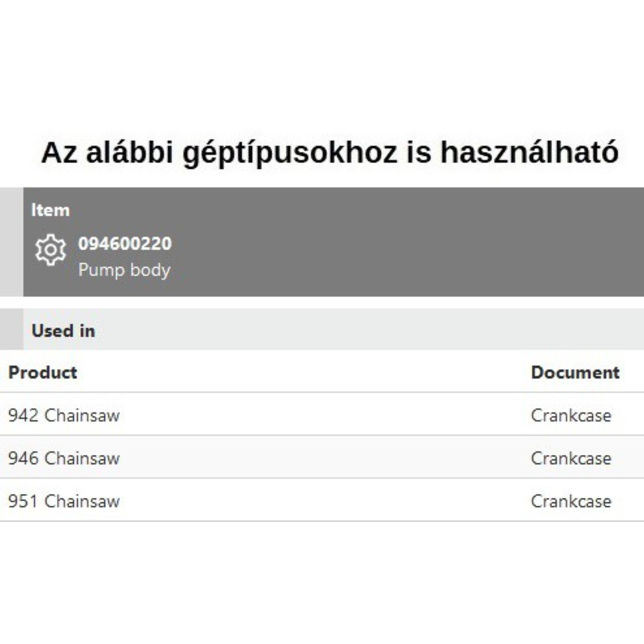Open the 946 Chainsaw product
Viewport: 644px width, 644px height.
(64, 458)
